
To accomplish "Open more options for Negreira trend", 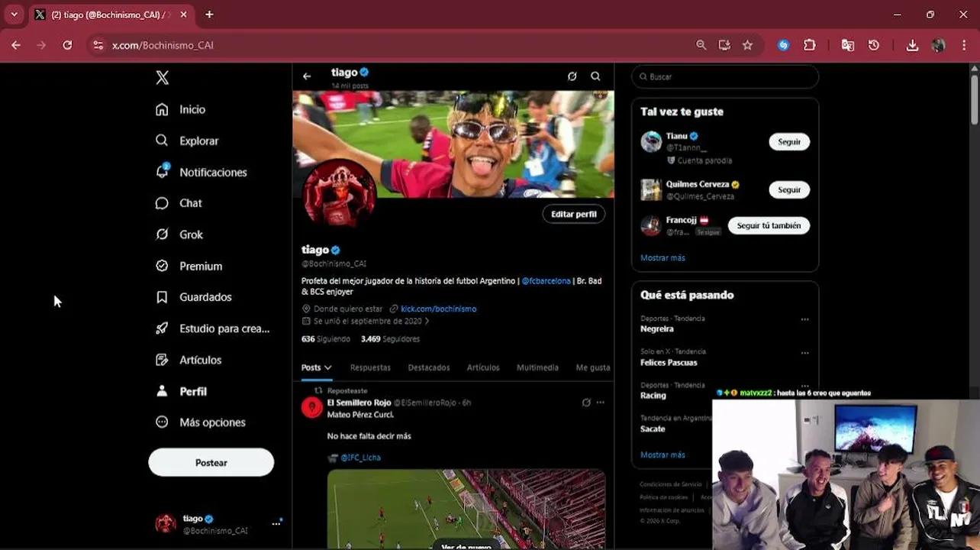I will click(804, 319).
